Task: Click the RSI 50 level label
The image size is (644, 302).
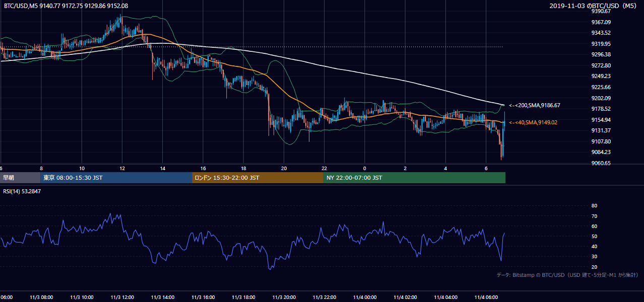Action: 595,236
